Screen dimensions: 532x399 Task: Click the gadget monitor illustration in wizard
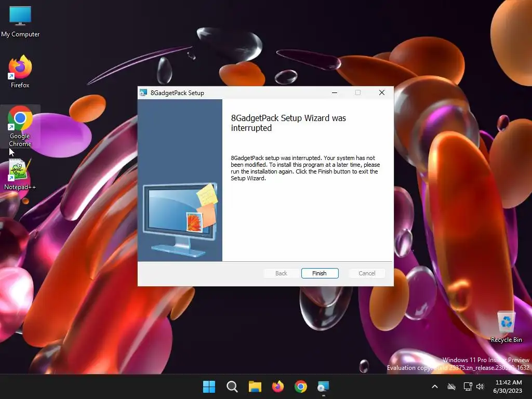click(180, 220)
